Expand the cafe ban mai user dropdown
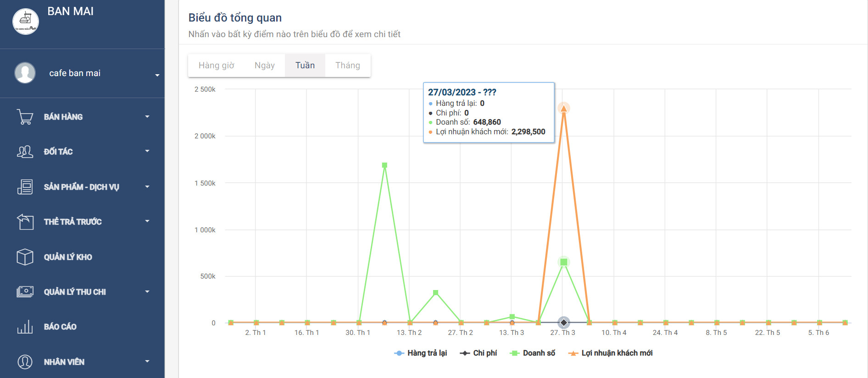The image size is (868, 378). pyautogui.click(x=157, y=75)
